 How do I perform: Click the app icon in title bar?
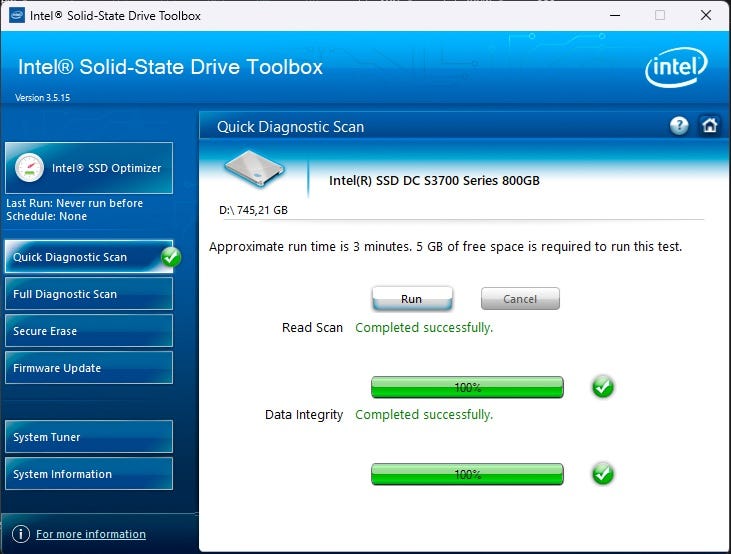coord(16,15)
